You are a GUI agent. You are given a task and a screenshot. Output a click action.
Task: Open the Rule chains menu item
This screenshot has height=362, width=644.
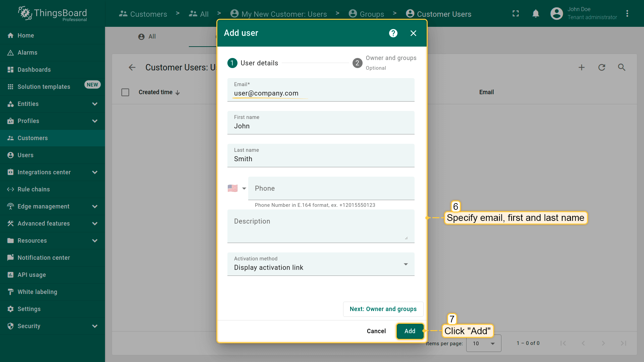(x=34, y=189)
